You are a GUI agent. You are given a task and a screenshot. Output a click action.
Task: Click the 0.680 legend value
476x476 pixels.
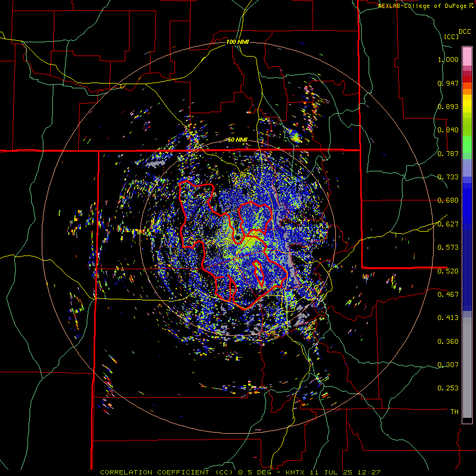pyautogui.click(x=448, y=200)
